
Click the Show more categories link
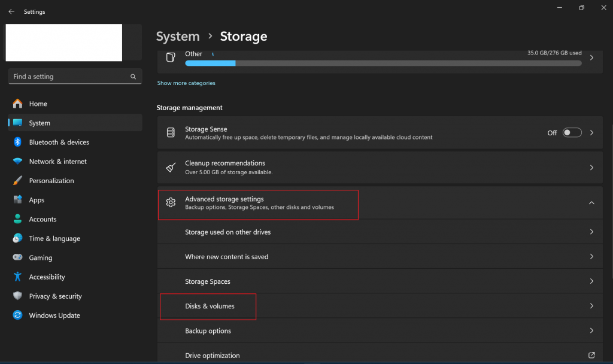(x=186, y=83)
